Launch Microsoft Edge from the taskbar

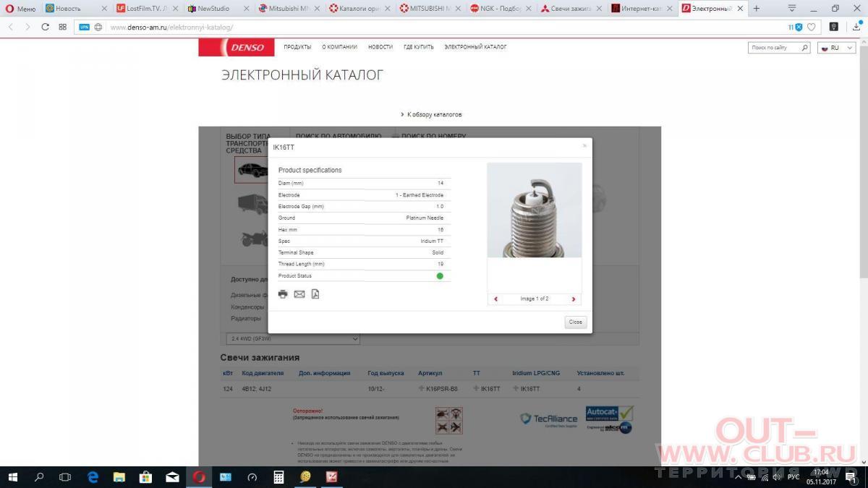coord(93,477)
